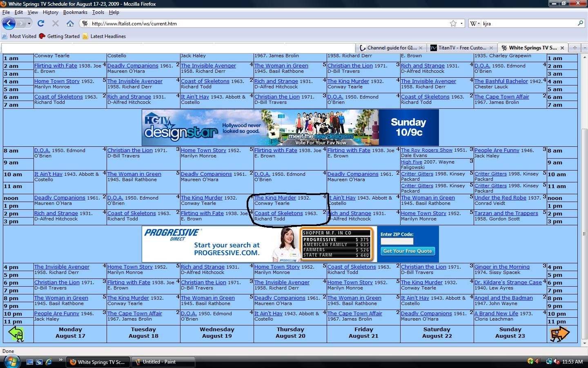588x368 pixels.
Task: Open Untitled - Paint from the taskbar
Action: 159,362
